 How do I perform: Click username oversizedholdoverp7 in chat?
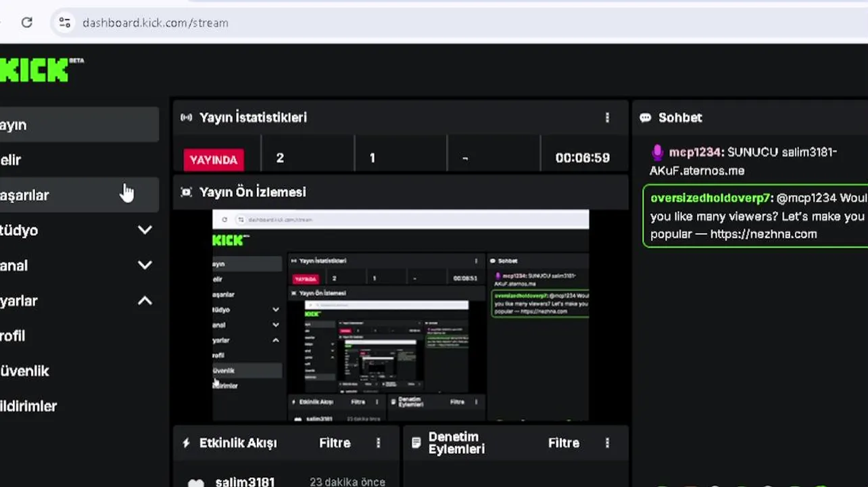(710, 198)
